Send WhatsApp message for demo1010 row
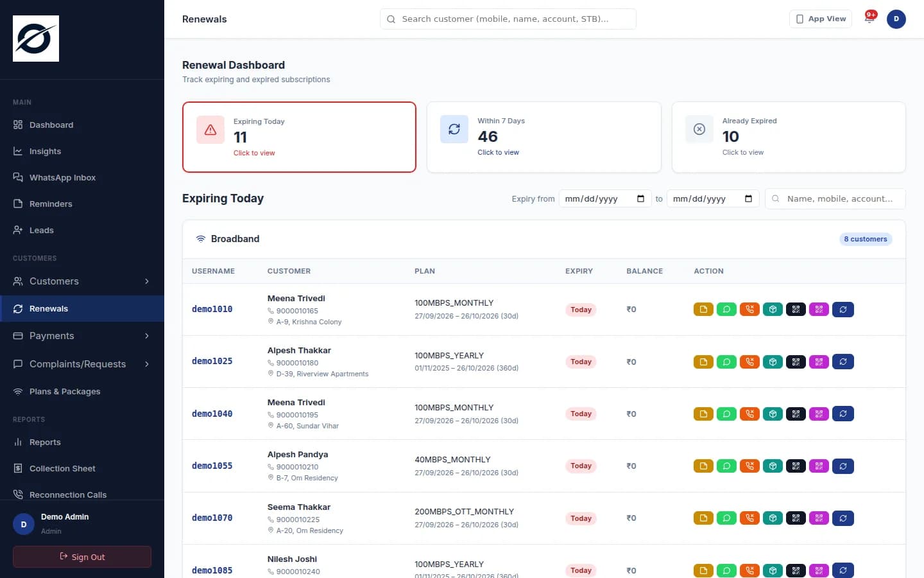The width and height of the screenshot is (924, 578). click(726, 310)
